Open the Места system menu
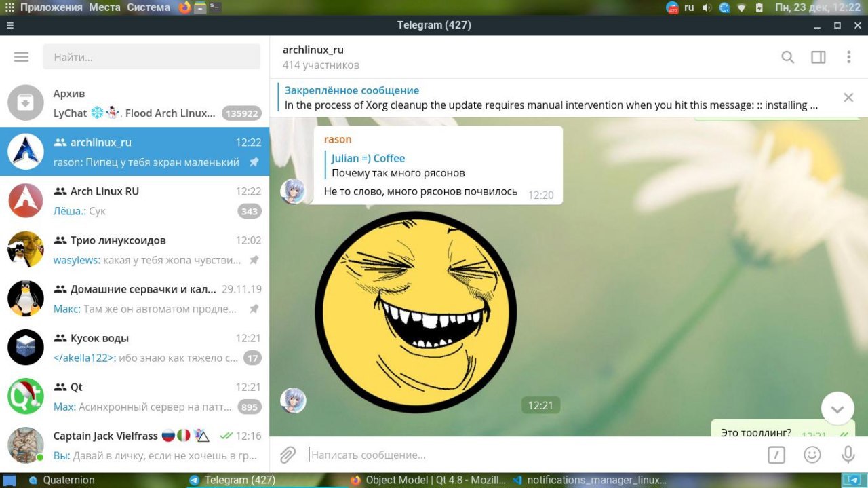Screen dimensions: 868x488 point(104,7)
